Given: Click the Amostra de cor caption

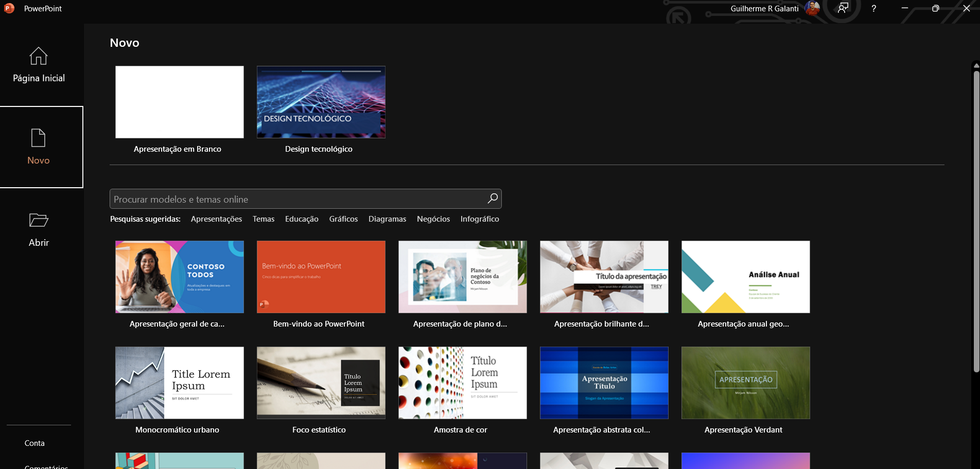Looking at the screenshot, I should (x=461, y=429).
